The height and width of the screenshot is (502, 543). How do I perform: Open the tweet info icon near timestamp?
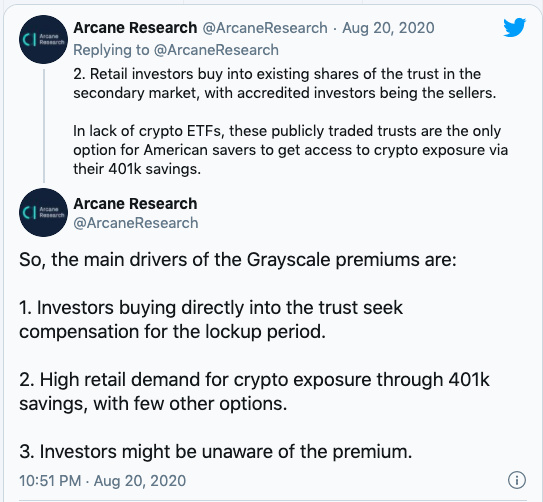(x=517, y=480)
